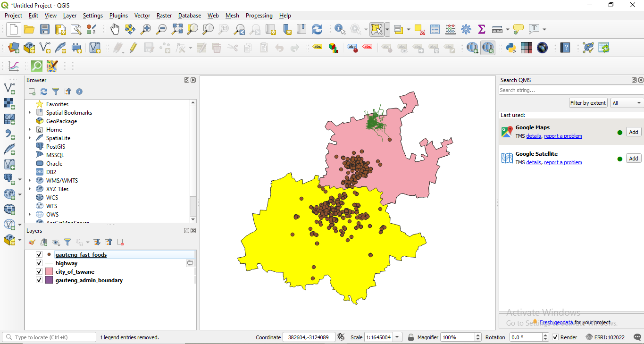Image resolution: width=644 pixels, height=344 pixels.
Task: Click Filter Legend funnel in Layers panel
Action: [x=67, y=242]
